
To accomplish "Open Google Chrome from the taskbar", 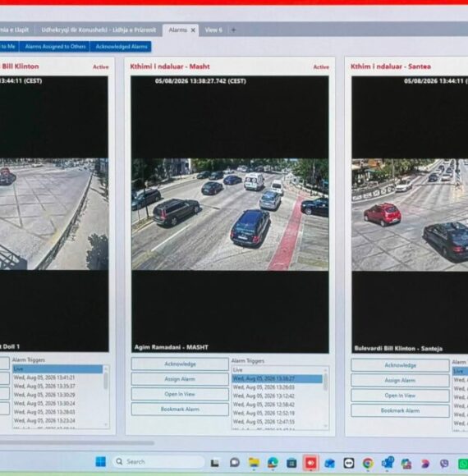I will pos(368,463).
